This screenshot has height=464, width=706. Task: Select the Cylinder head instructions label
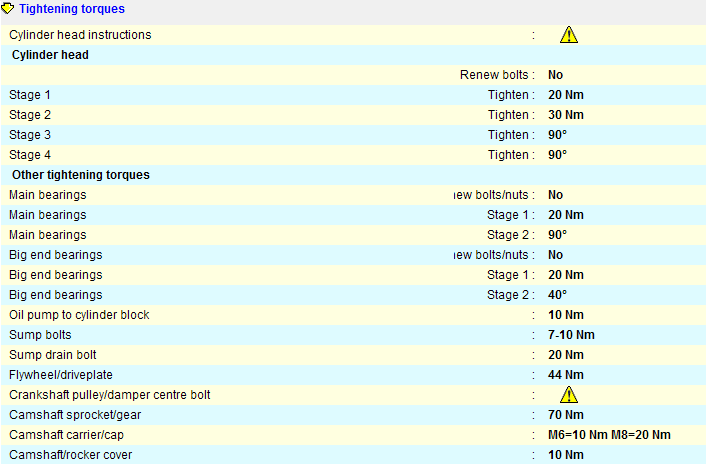click(x=80, y=35)
